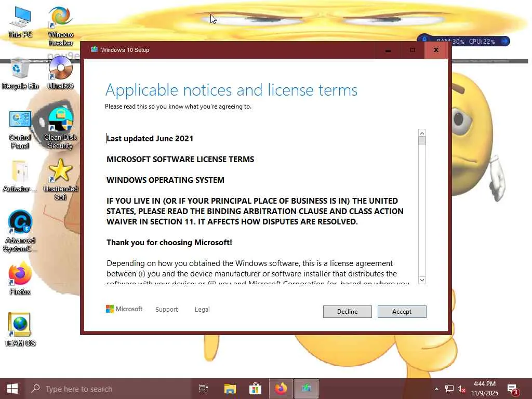Click MICROSOFT SOFTWARE LICENSE TERMS heading

point(180,159)
